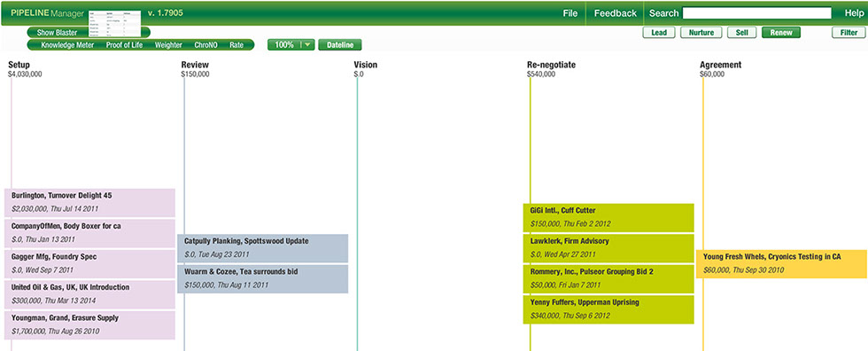The height and width of the screenshot is (351, 868).
Task: Toggle the Lead stage filter
Action: click(x=659, y=33)
